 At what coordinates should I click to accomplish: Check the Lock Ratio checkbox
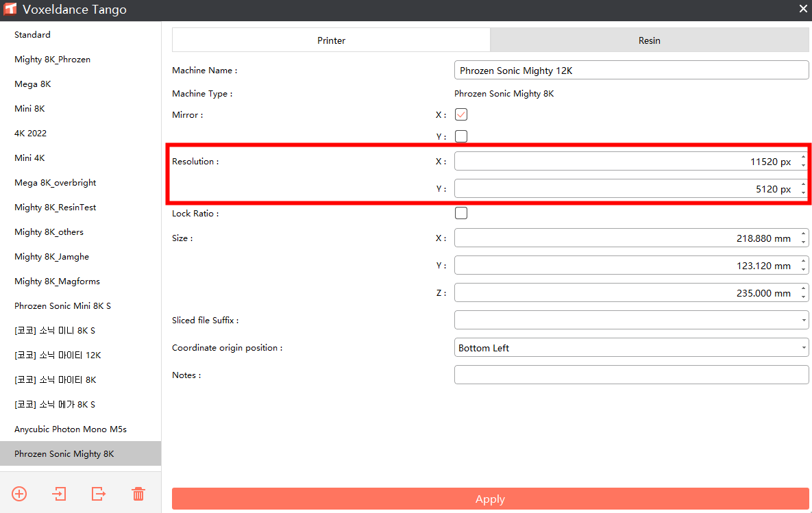click(461, 213)
